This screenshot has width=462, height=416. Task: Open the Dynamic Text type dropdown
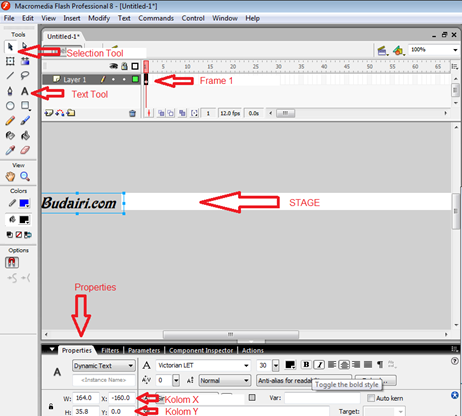click(104, 366)
